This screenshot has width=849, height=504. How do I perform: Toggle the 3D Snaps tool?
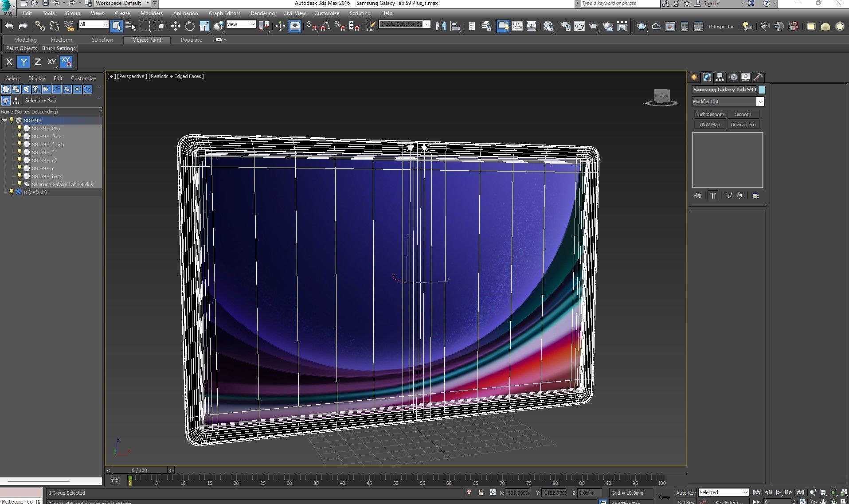312,26
